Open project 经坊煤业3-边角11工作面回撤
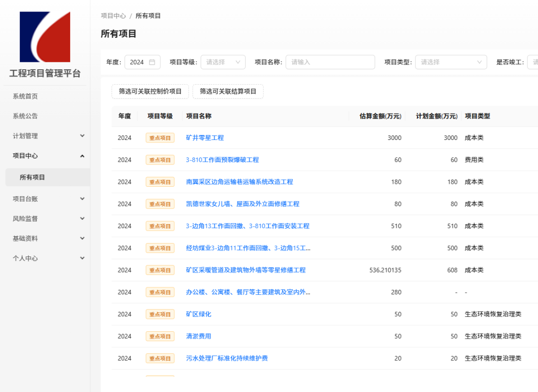 pyautogui.click(x=248, y=248)
